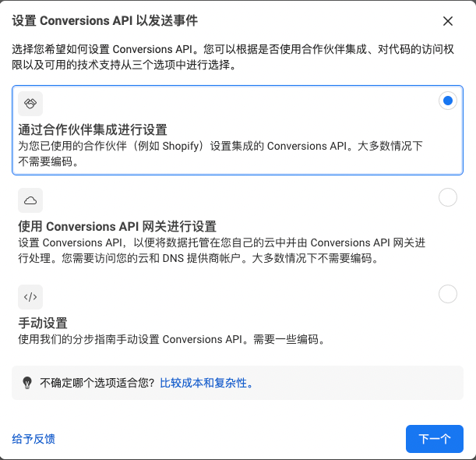The image size is (476, 460).
Task: Click the cloud gateway icon
Action: 30,200
